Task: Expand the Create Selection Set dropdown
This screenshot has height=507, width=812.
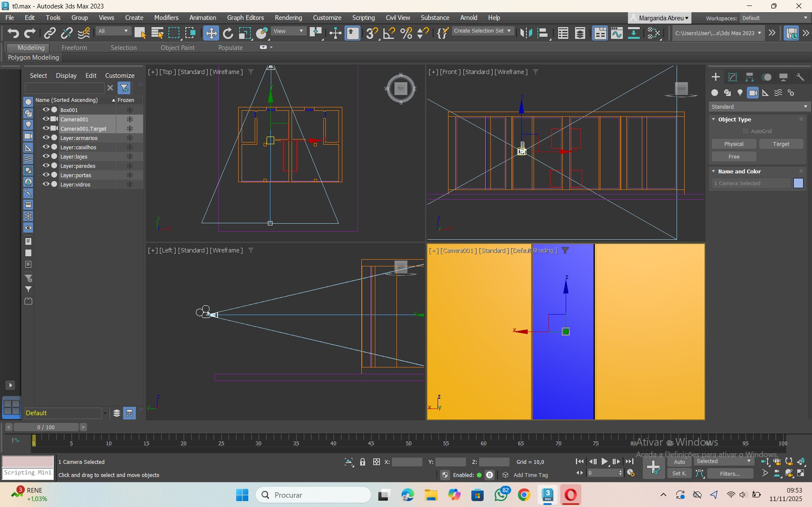Action: (x=509, y=31)
